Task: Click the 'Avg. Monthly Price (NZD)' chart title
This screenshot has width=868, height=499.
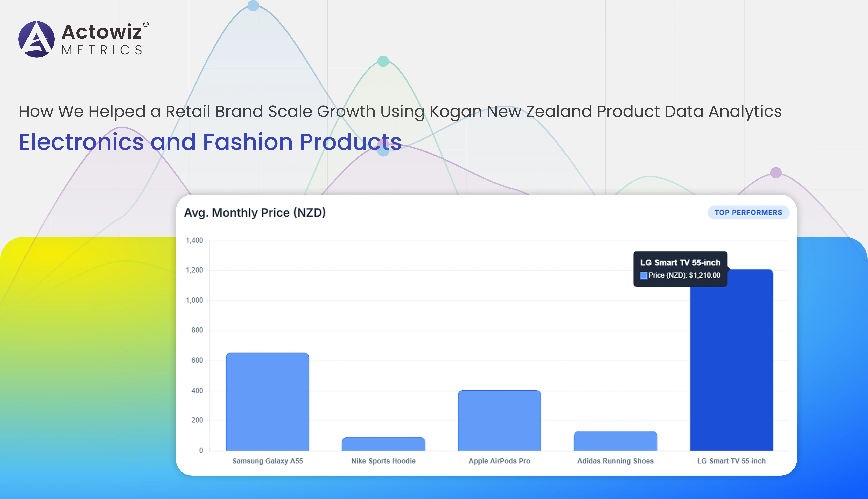Action: pos(255,212)
